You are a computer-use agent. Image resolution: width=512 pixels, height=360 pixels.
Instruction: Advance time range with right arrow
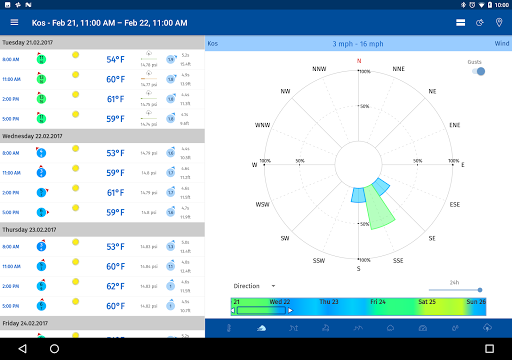(x=290, y=310)
